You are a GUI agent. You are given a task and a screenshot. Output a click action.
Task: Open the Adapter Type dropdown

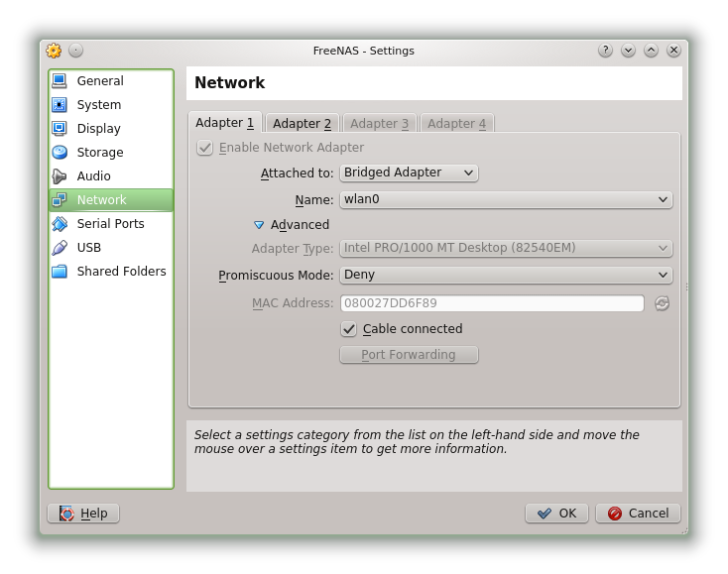[x=506, y=248]
